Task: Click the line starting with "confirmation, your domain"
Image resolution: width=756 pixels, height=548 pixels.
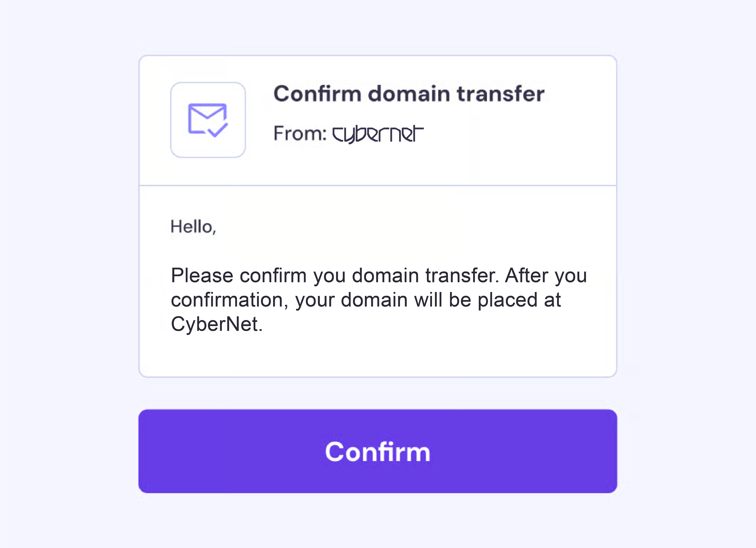Action: pyautogui.click(x=366, y=300)
